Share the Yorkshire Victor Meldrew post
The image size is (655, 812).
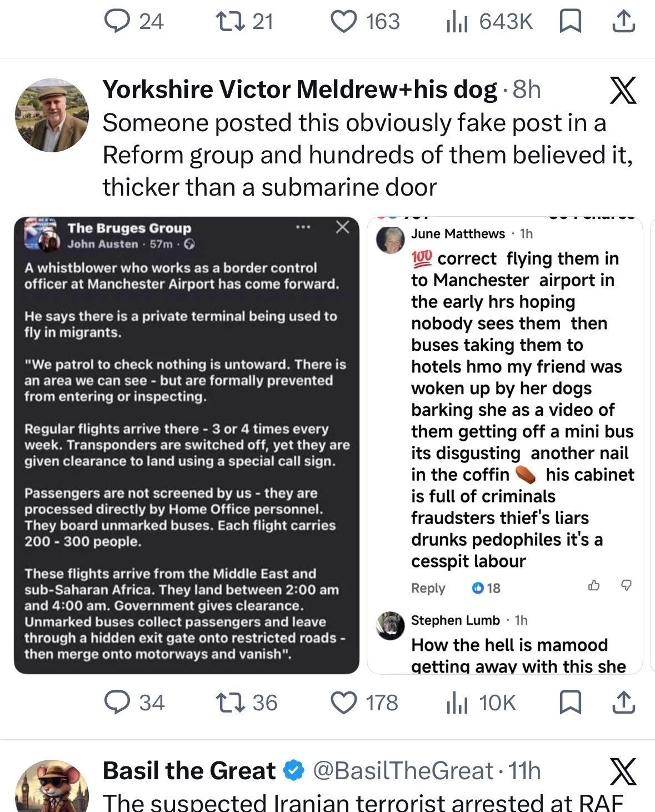point(623,702)
